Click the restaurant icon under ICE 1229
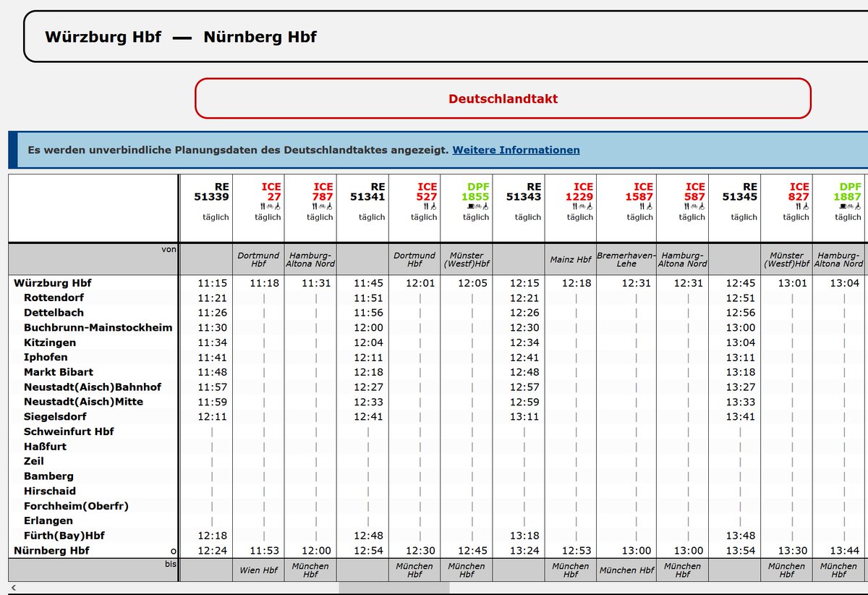868x595 pixels. point(574,206)
